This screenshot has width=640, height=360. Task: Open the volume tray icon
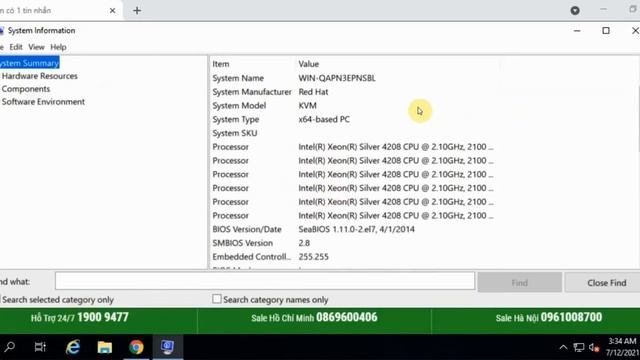point(594,348)
